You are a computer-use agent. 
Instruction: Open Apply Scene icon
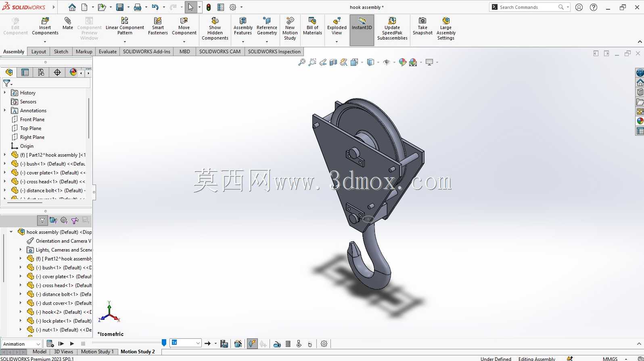413,62
